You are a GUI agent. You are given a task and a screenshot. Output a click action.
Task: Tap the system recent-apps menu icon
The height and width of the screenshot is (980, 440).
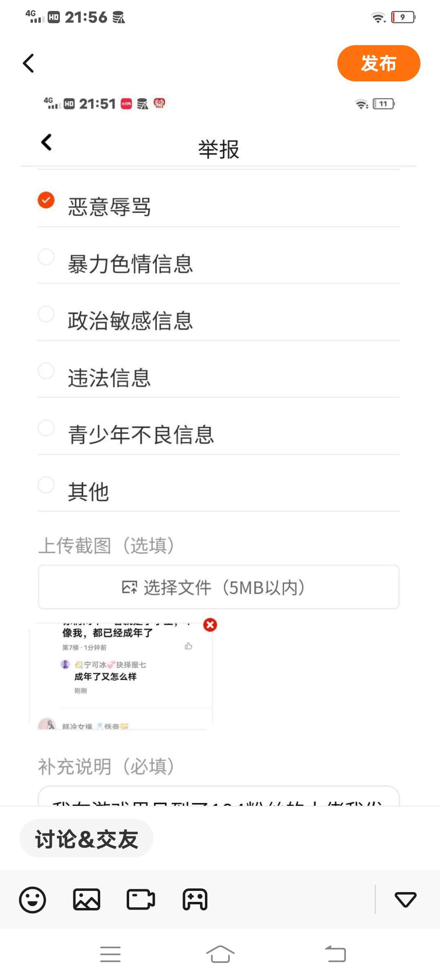tap(110, 954)
